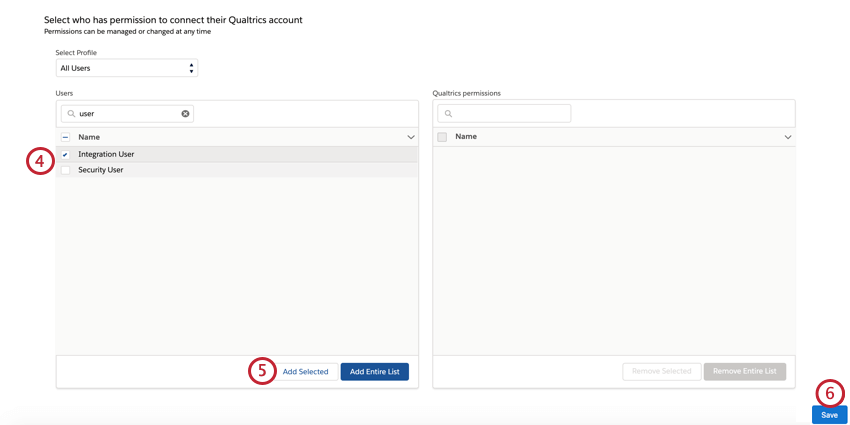Image resolution: width=850 pixels, height=425 pixels.
Task: Focus the Qualtrics permissions search field
Action: [510, 114]
